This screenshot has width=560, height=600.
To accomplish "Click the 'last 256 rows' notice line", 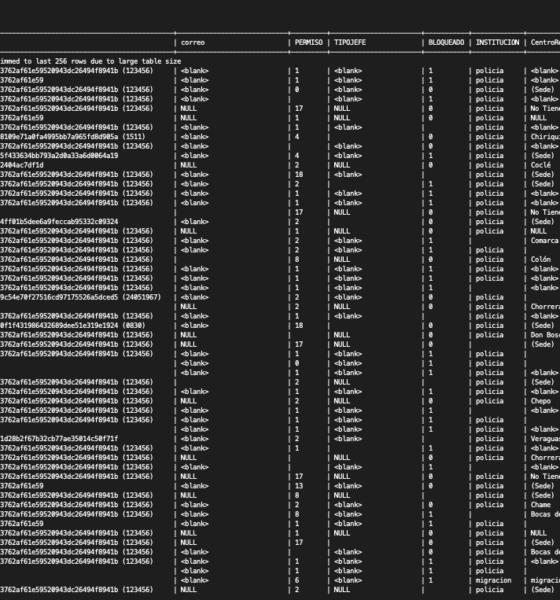I will tap(90, 61).
